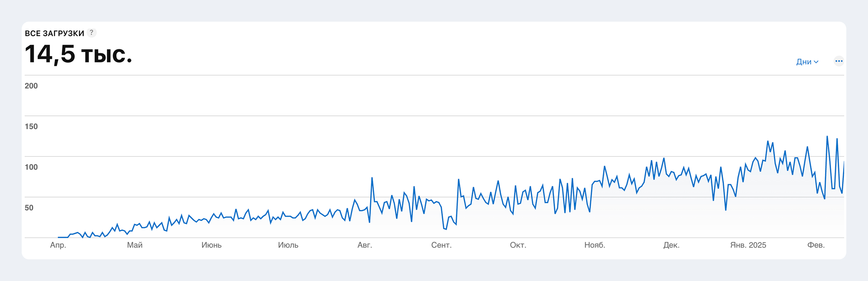
Task: Click the ВСЕ ЗАГРУЗКИ heading
Action: click(55, 33)
